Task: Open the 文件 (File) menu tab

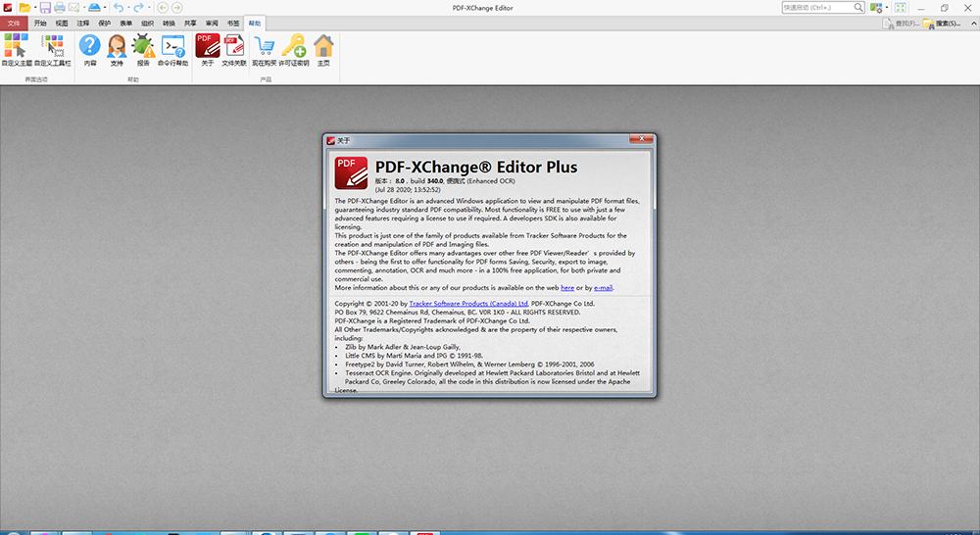Action: click(14, 22)
